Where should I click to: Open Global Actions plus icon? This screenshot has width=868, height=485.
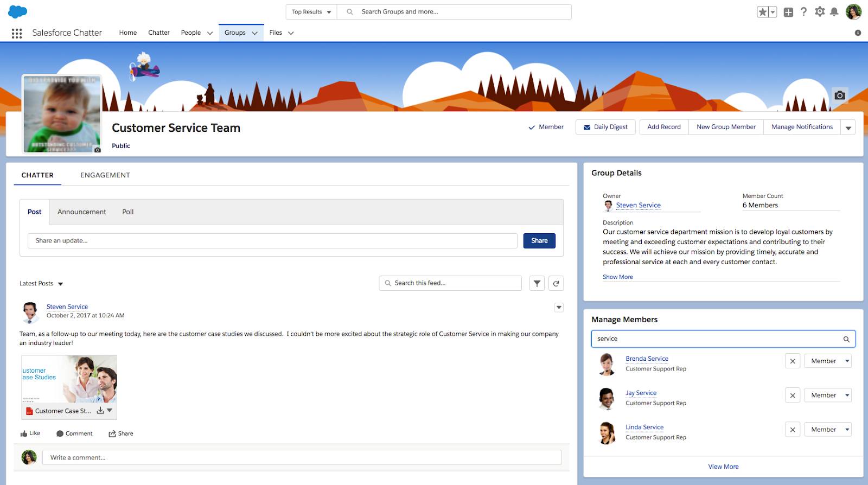click(788, 12)
